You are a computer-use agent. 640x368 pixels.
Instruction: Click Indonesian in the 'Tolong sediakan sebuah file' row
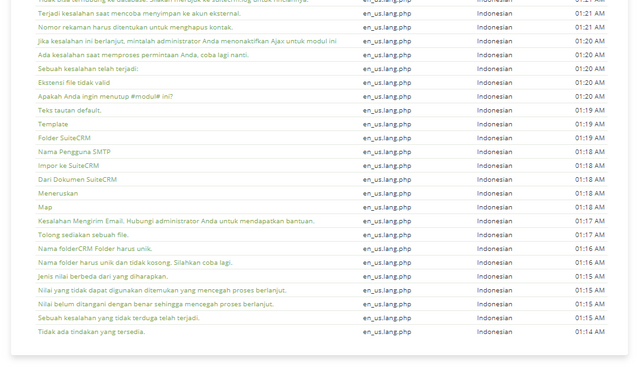point(494,235)
